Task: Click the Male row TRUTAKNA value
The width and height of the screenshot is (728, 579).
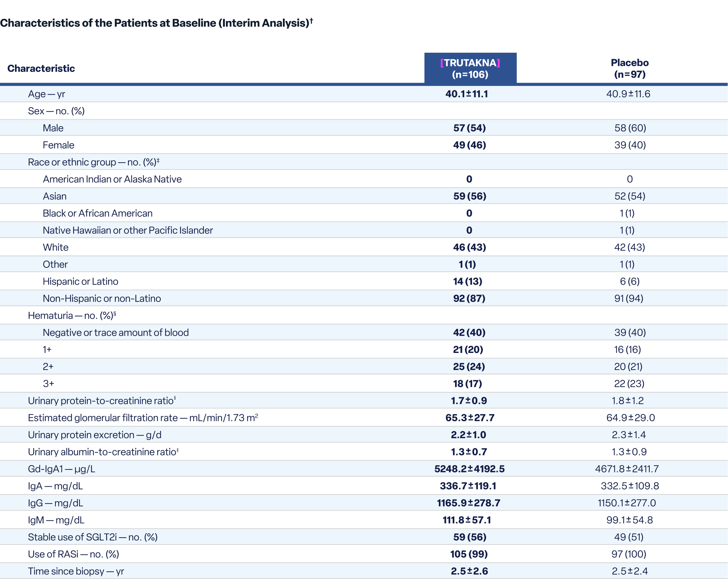Action: [x=469, y=128]
